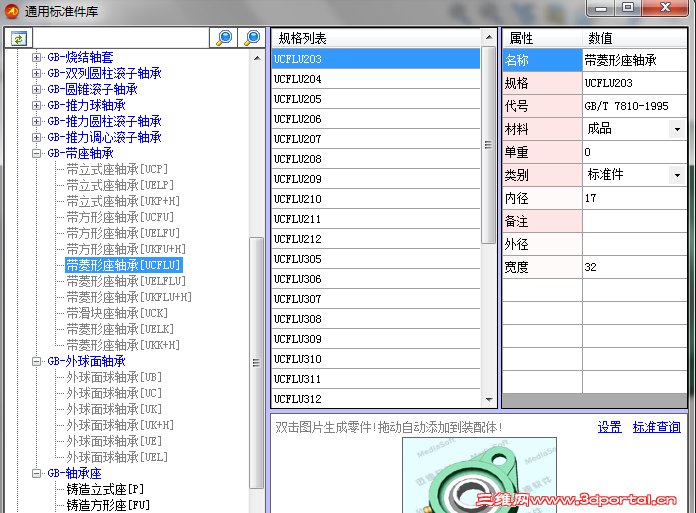Select UCFLU308 in the spec list
The height and width of the screenshot is (513, 696).
tap(376, 319)
